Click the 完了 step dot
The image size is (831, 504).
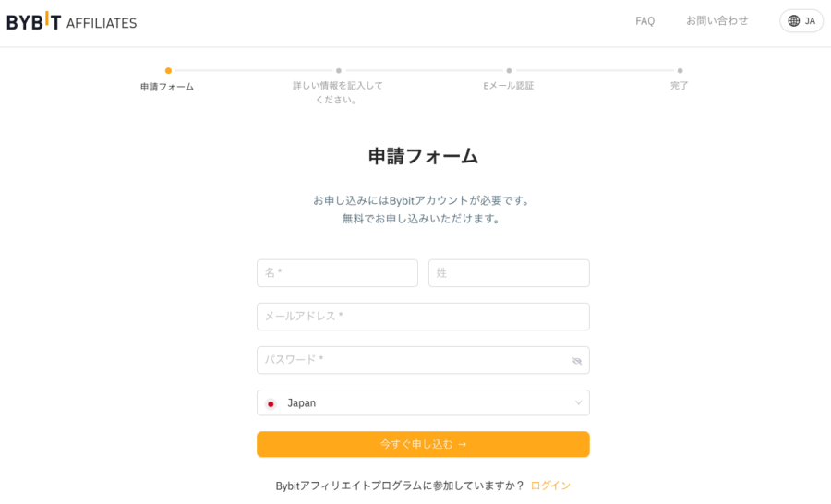click(x=680, y=70)
